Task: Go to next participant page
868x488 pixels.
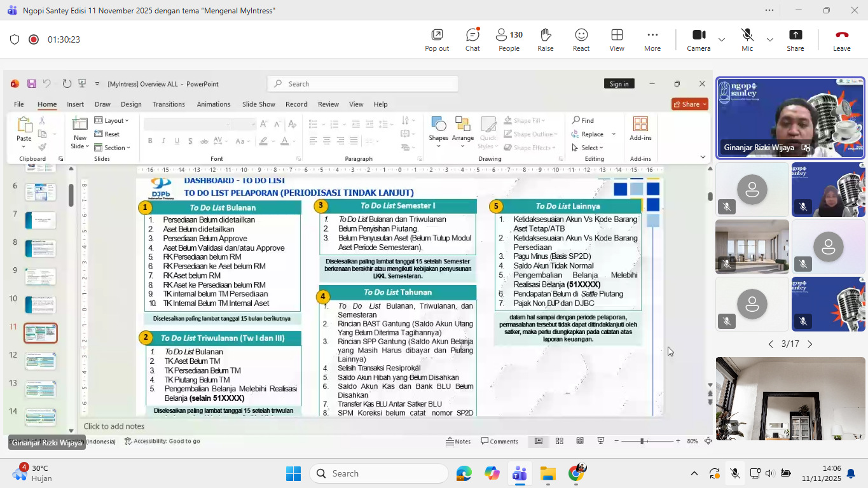Action: (x=810, y=344)
